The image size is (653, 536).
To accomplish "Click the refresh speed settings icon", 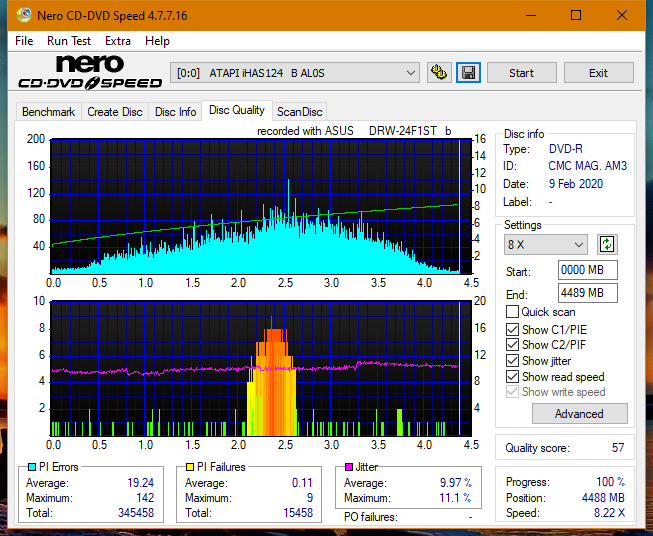I will point(607,244).
